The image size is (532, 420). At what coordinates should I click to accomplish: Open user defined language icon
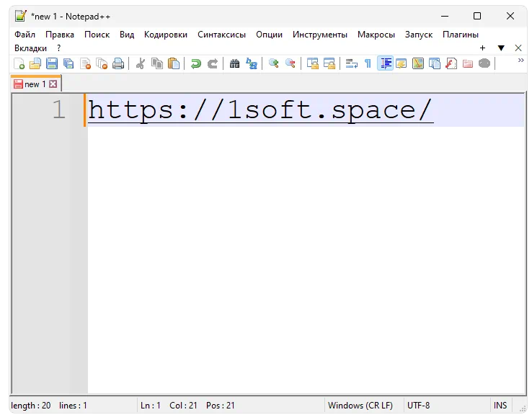point(402,63)
